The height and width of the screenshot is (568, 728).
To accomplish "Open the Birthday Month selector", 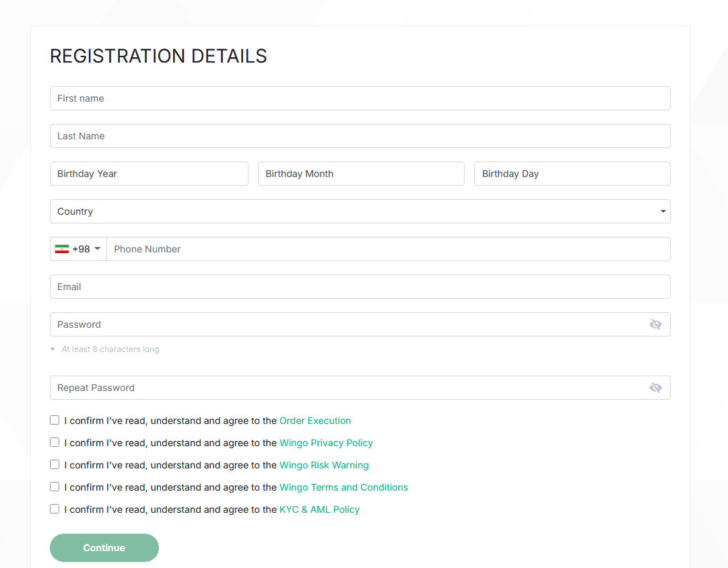I will (x=361, y=174).
